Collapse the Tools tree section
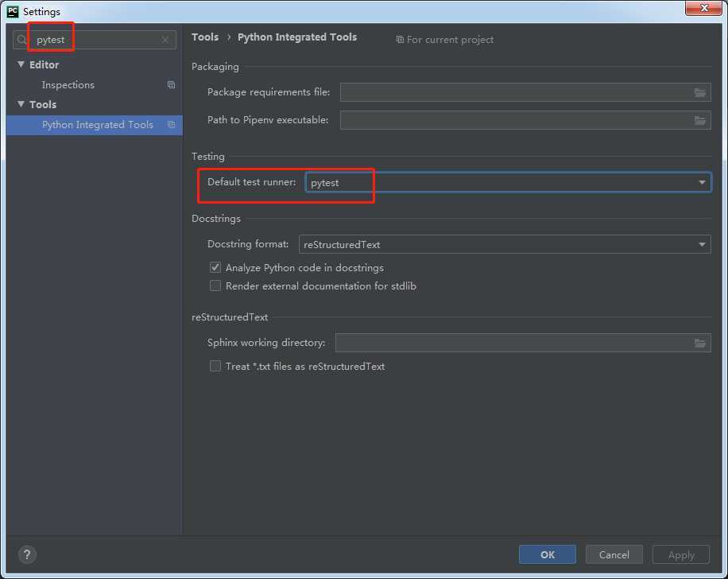Screen dimensions: 728x579 [21, 104]
